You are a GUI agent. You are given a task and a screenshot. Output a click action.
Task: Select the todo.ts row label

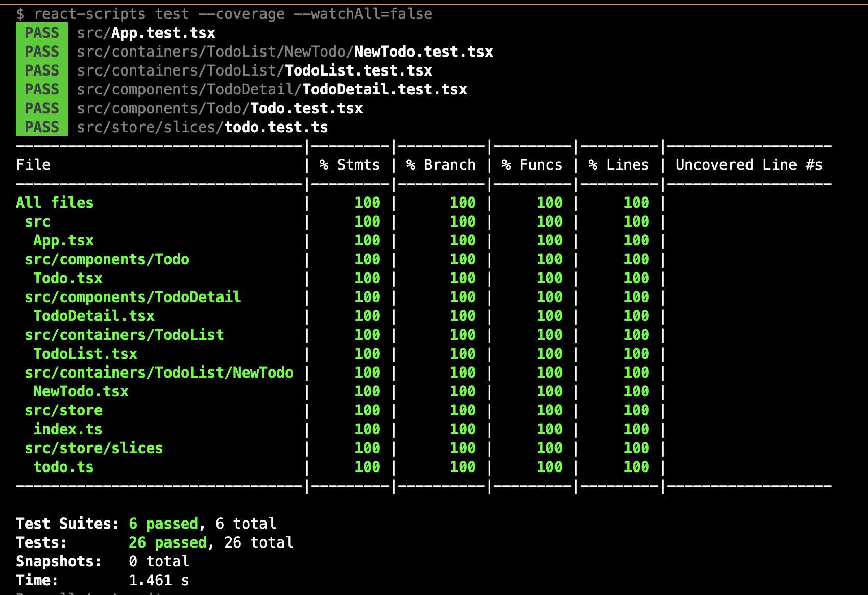[63, 467]
